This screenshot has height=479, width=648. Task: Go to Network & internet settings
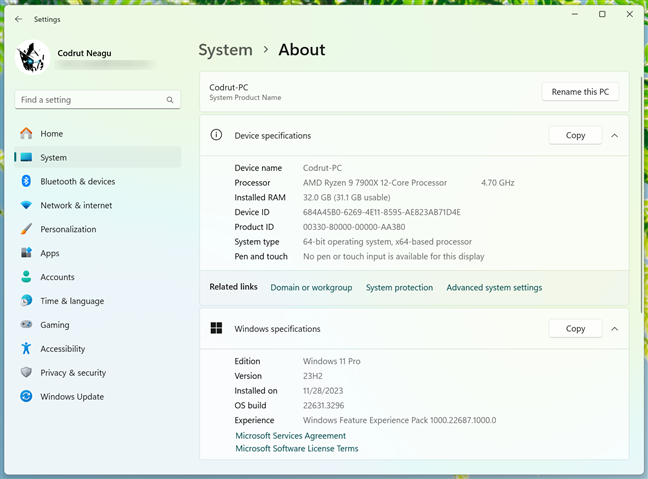point(98,205)
